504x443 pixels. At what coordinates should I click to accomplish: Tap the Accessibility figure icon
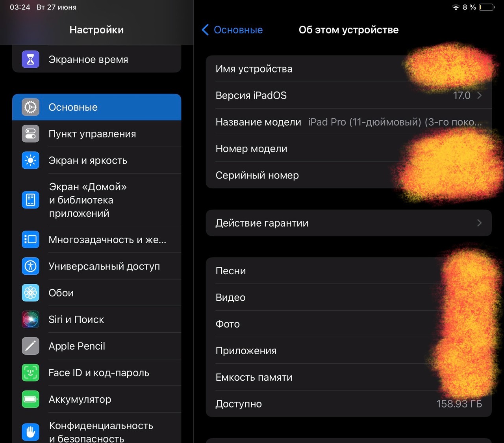pos(30,266)
